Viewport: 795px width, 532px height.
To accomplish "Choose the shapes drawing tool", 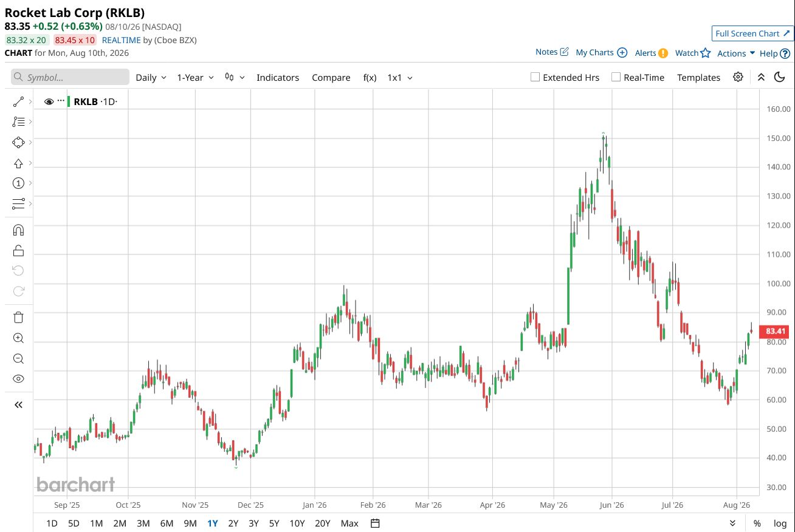I will pos(18,142).
